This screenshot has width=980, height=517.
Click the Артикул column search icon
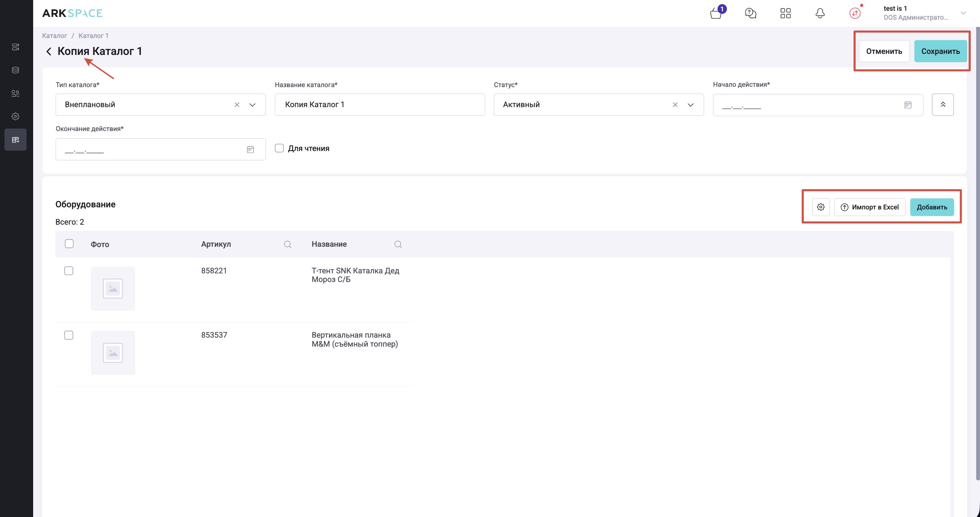coord(288,244)
